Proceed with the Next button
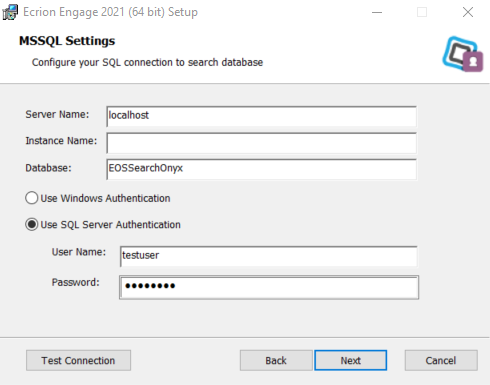Image resolution: width=490 pixels, height=385 pixels. click(x=351, y=360)
